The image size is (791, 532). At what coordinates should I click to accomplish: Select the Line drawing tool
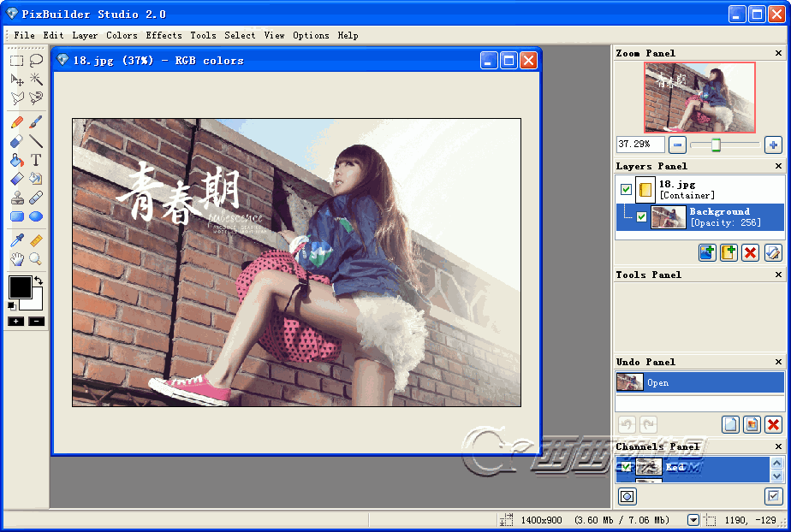(36, 141)
